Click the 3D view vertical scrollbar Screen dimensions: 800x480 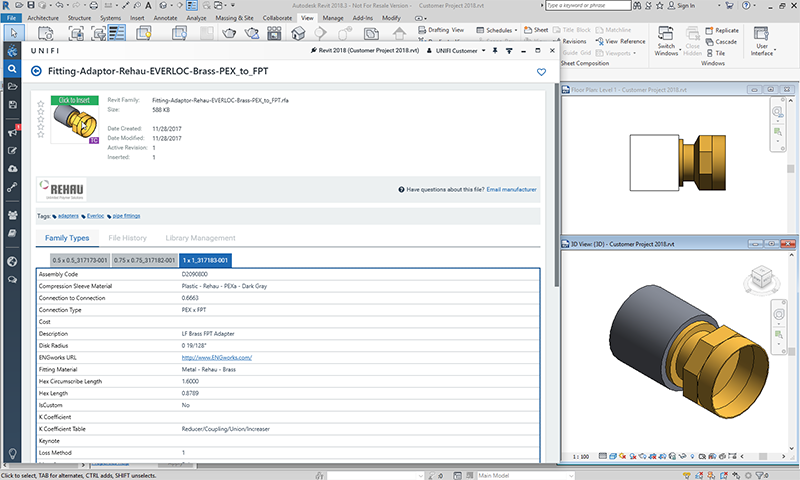[791, 351]
